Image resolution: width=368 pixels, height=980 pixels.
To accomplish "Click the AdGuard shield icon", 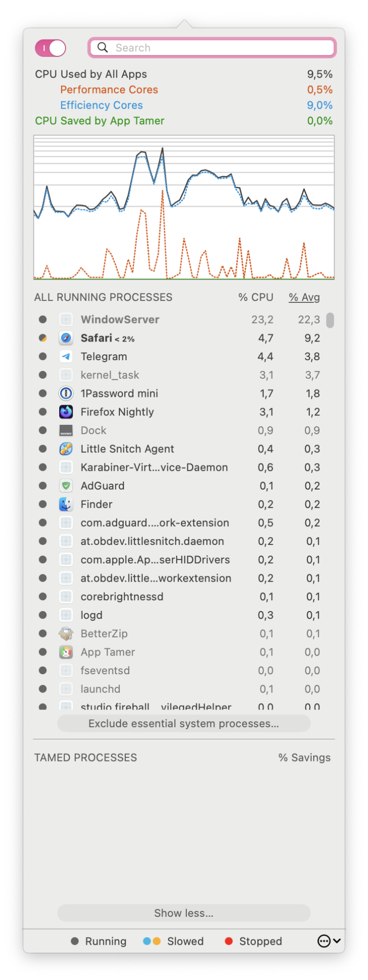I will [66, 486].
